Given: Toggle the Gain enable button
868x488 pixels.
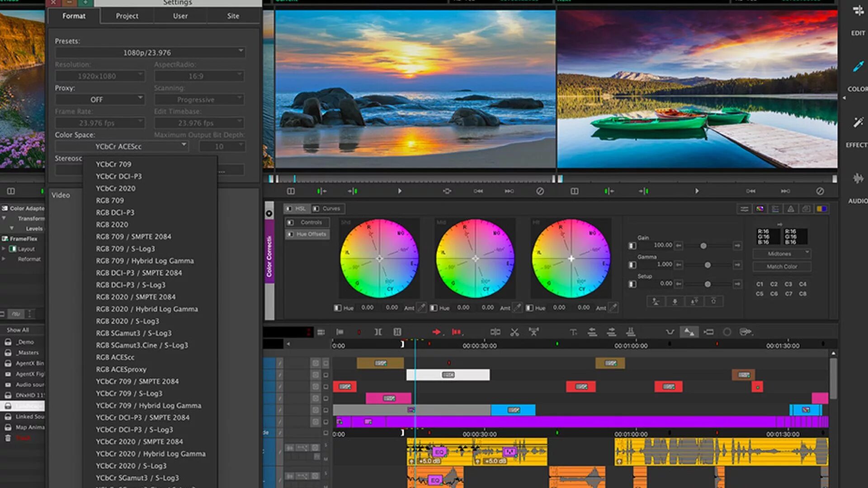Looking at the screenshot, I should tap(632, 246).
